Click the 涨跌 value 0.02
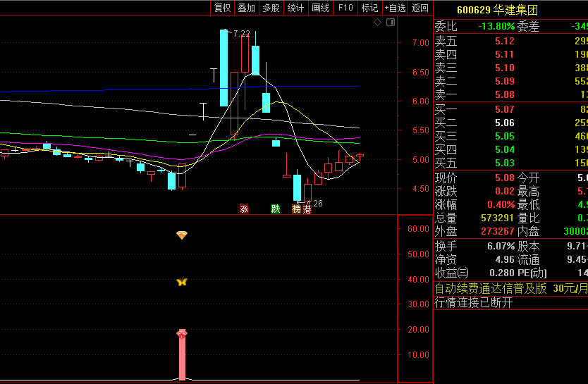The height and width of the screenshot is (384, 588). (x=504, y=191)
